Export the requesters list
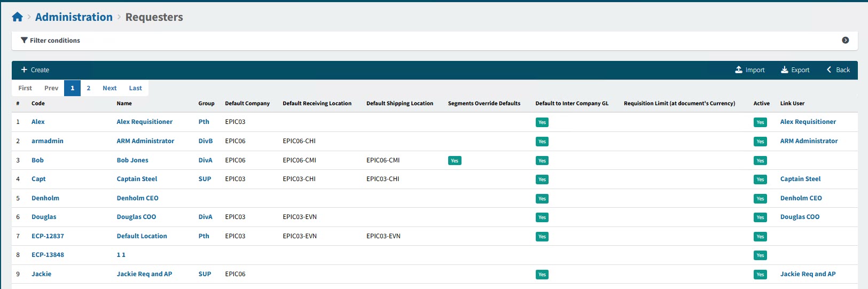 tap(795, 70)
